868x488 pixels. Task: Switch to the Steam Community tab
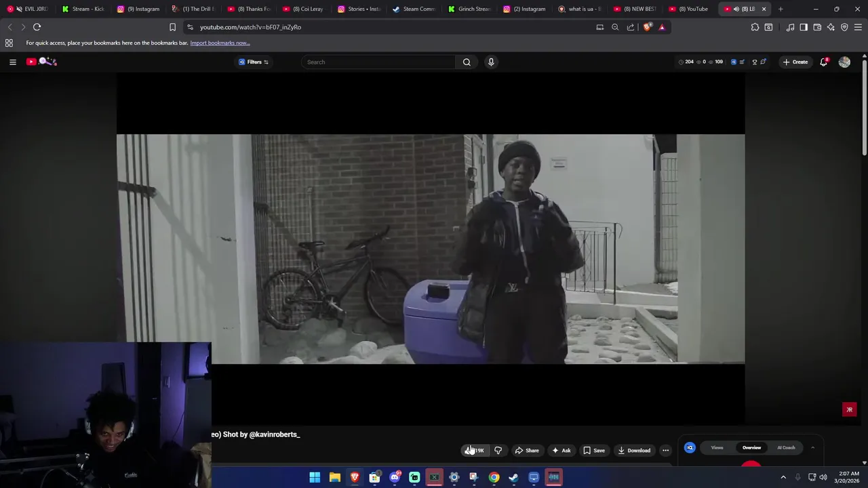(x=414, y=9)
